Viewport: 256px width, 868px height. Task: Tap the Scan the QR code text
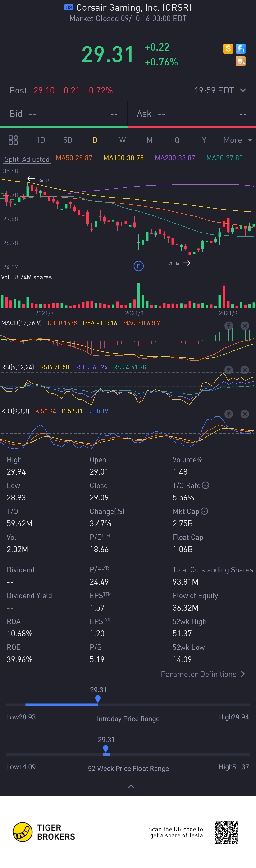[176, 832]
